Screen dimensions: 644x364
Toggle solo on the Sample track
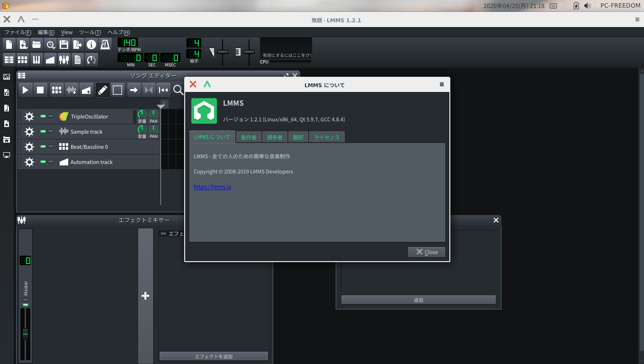(x=51, y=131)
